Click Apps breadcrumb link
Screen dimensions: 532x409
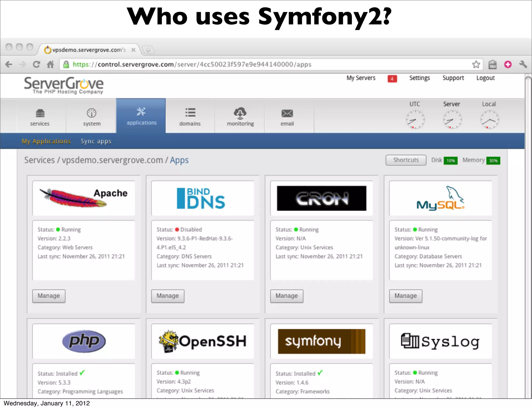click(x=179, y=160)
